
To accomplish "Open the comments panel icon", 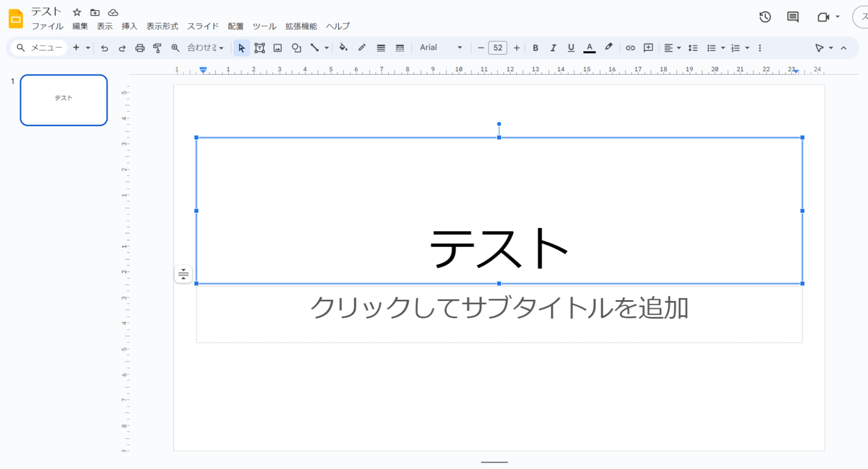I will click(x=792, y=17).
